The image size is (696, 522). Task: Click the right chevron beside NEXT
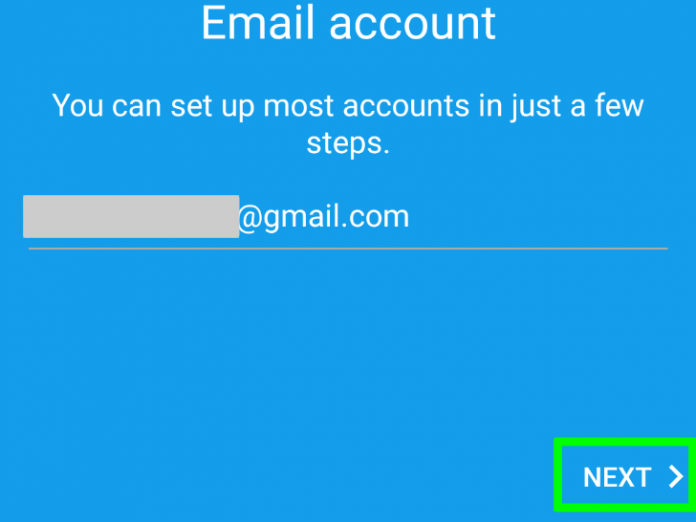[x=676, y=477]
